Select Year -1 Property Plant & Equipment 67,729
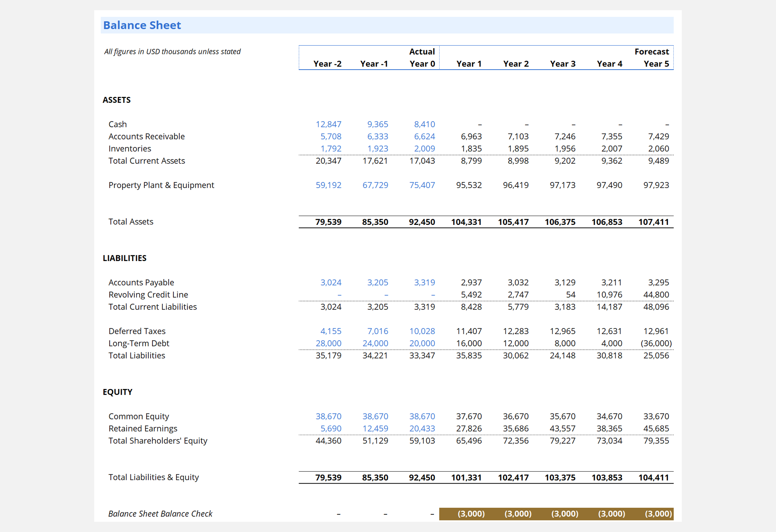Screen dimensions: 776x532 (375, 185)
